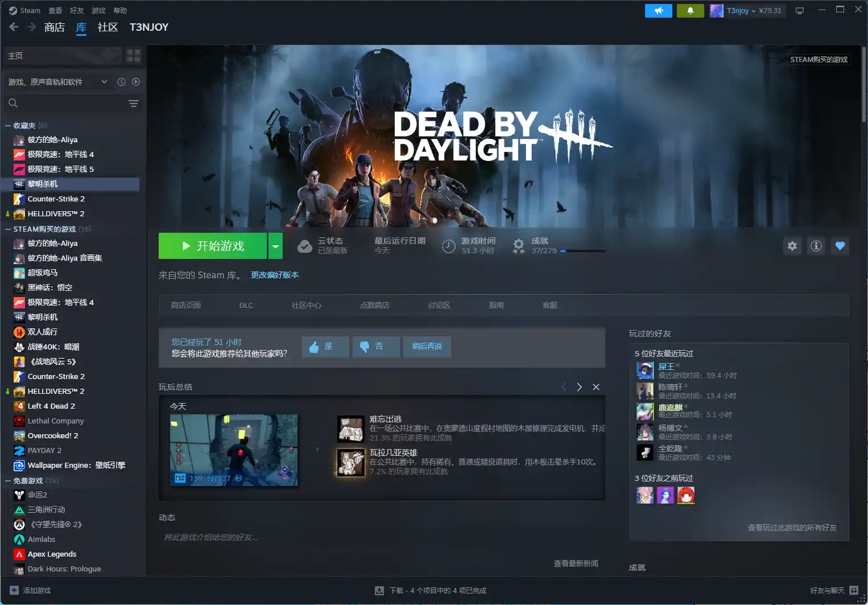The height and width of the screenshot is (605, 868).
Task: Open the post-game summary screenshot thumbnail
Action: click(234, 450)
